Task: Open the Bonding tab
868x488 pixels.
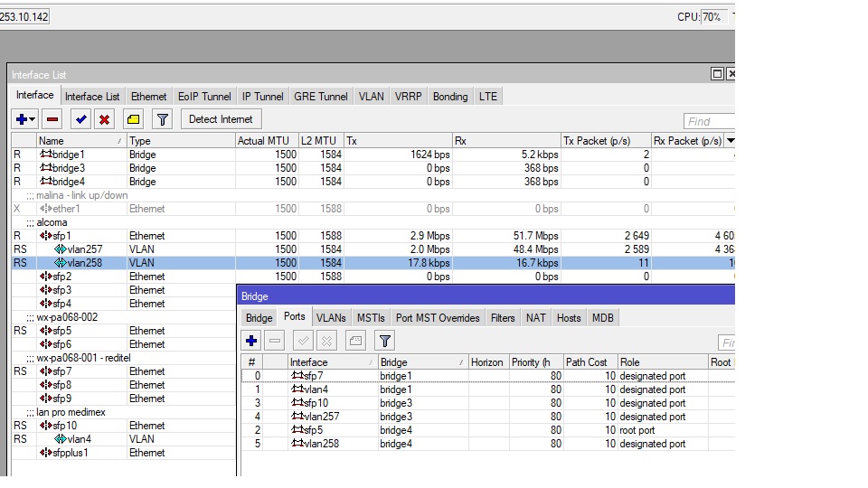Action: [450, 97]
